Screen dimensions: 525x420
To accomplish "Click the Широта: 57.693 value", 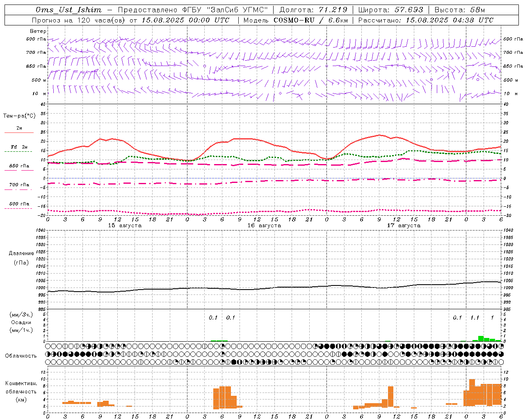I will click(390, 10).
